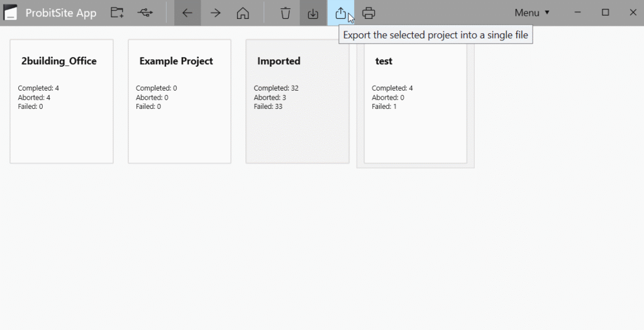This screenshot has height=330, width=644.
Task: Select the 2building_Office project card
Action: (x=62, y=101)
